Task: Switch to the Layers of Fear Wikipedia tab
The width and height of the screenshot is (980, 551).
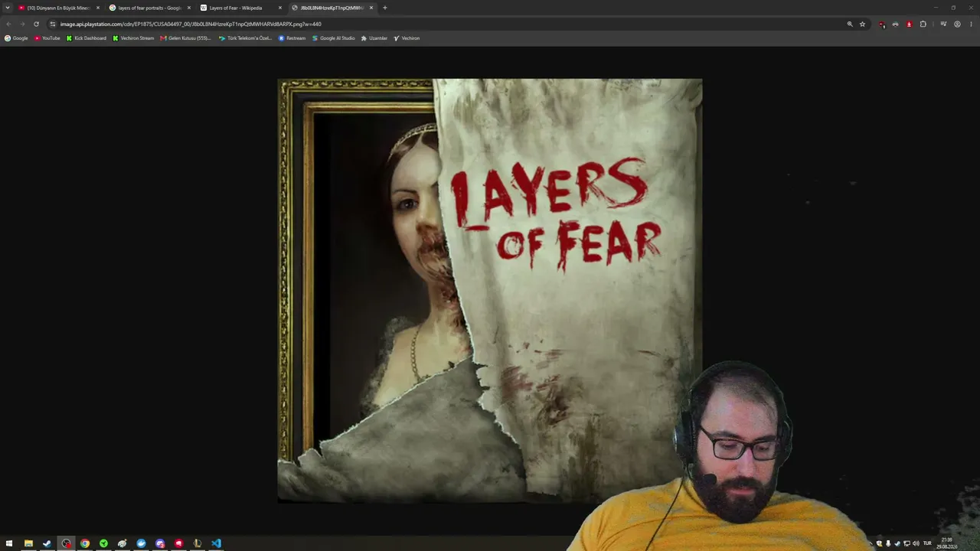Action: tap(240, 8)
